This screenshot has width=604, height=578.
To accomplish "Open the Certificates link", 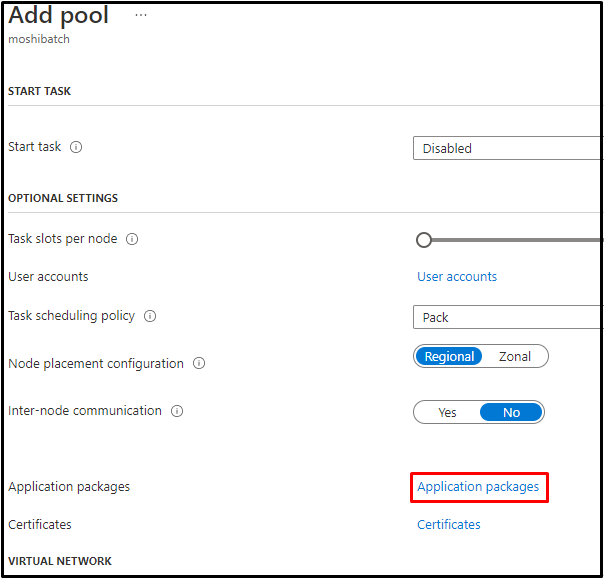I will 449,525.
